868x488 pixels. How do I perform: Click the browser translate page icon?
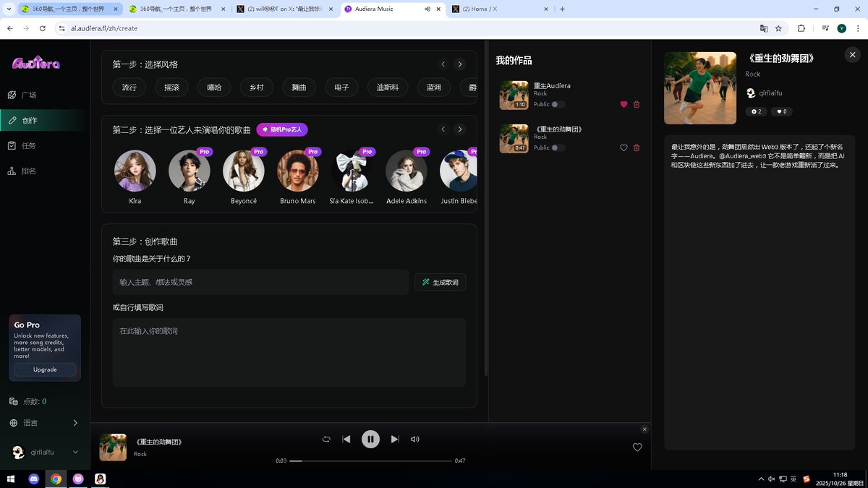(x=762, y=28)
